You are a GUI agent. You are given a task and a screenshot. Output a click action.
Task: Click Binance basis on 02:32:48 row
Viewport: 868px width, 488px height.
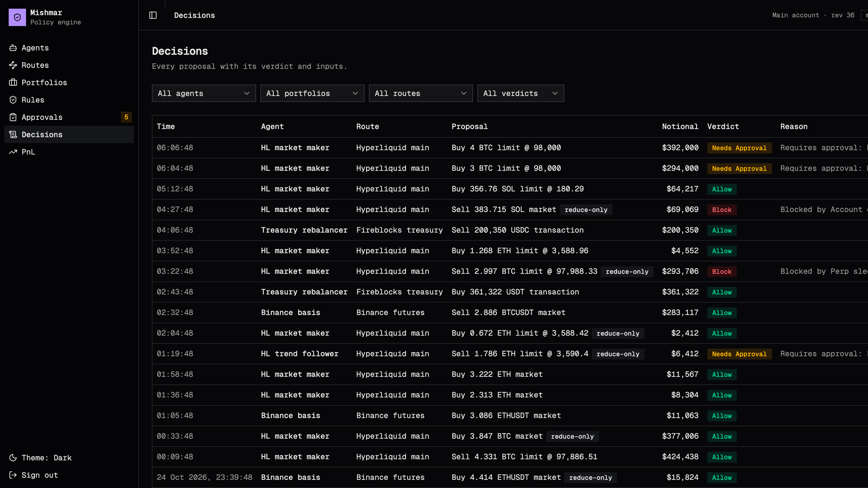[x=291, y=313]
